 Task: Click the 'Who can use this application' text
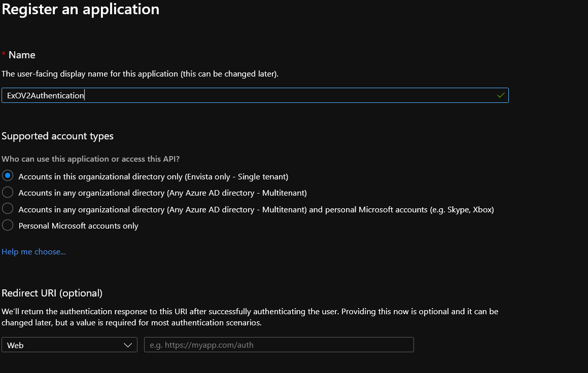(x=90, y=159)
